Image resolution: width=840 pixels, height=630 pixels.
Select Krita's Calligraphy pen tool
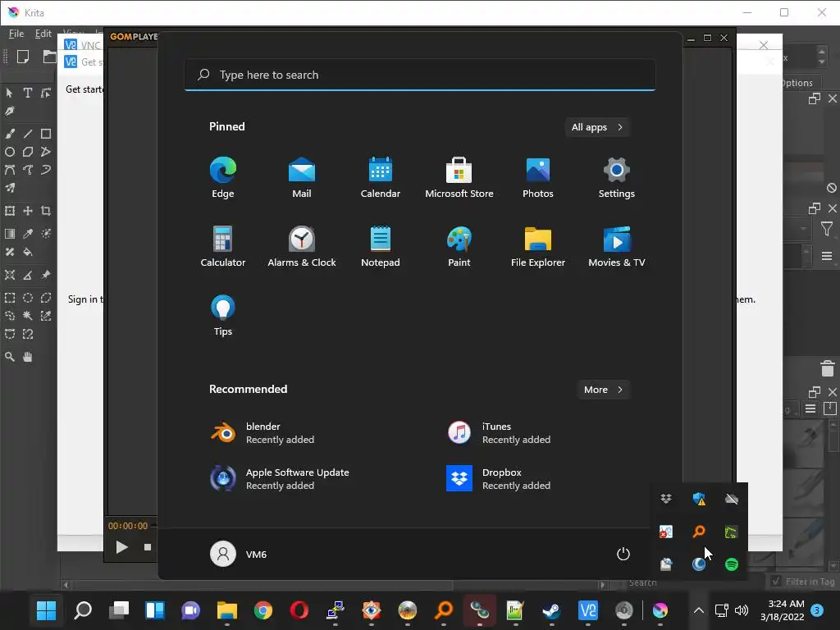[10, 112]
